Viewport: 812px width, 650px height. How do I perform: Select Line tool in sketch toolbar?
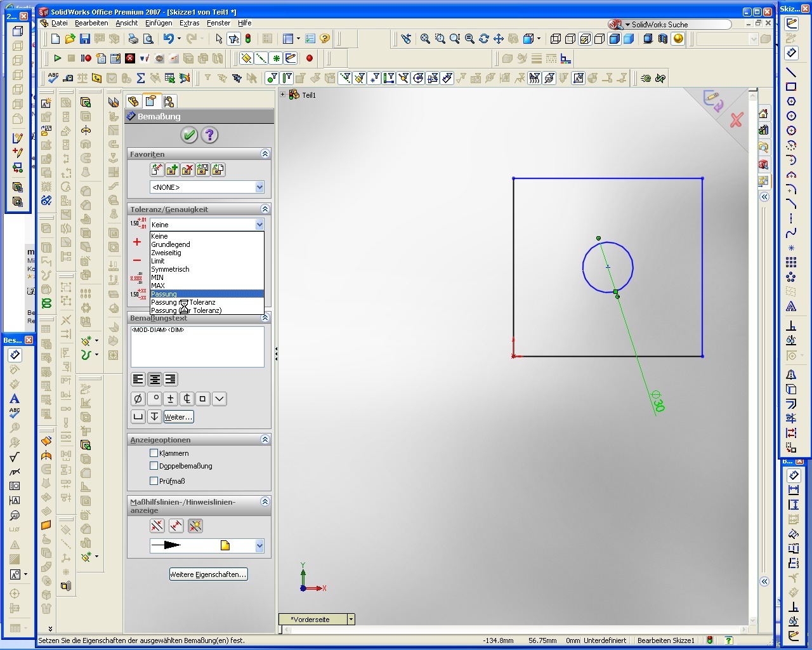tap(791, 72)
